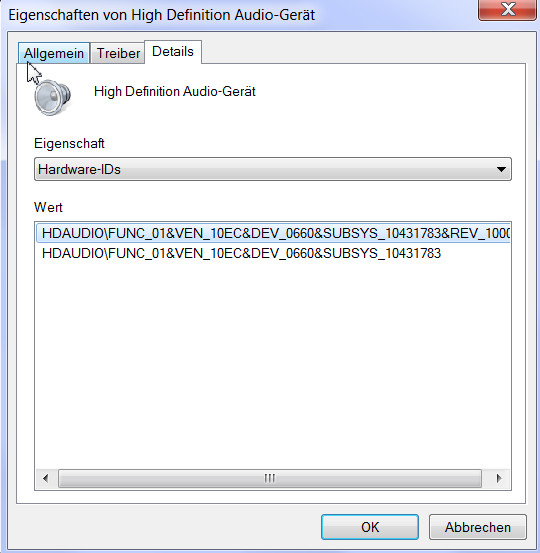The image size is (540, 553).
Task: Click the grip marks on the scrollbar thumb
Action: (x=269, y=479)
